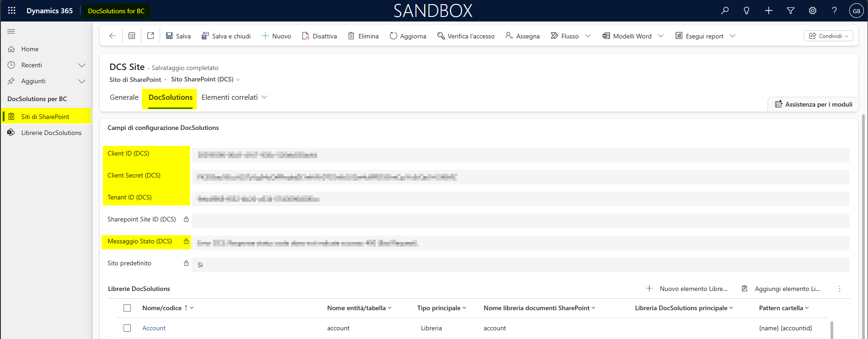Click the Sharepoint Site ID field
The height and width of the screenshot is (339, 868).
[520, 221]
